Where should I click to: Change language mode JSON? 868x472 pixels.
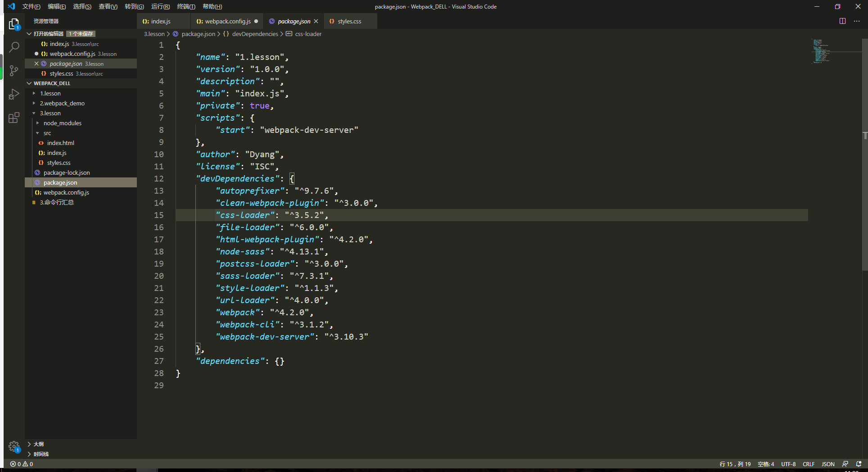[828, 464]
